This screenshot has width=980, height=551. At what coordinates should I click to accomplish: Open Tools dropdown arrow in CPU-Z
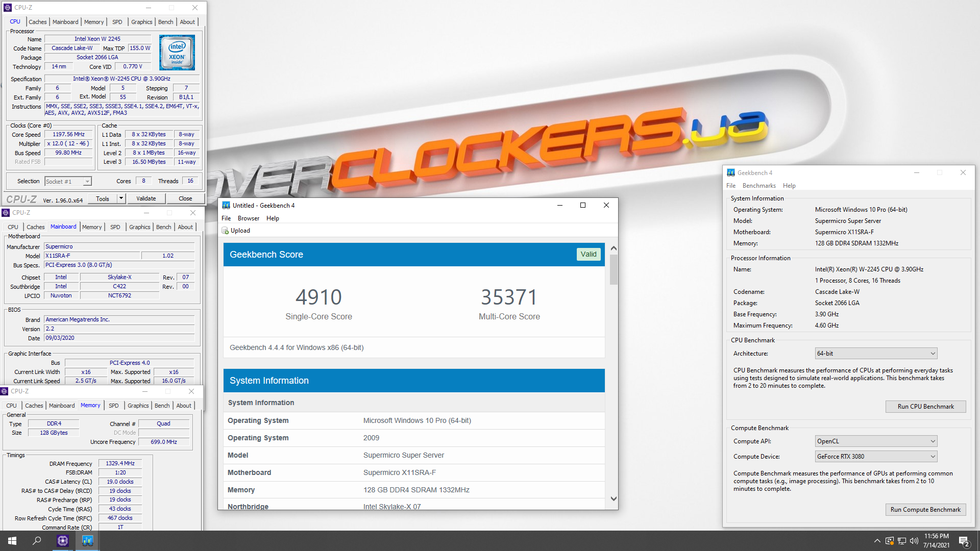click(x=121, y=198)
